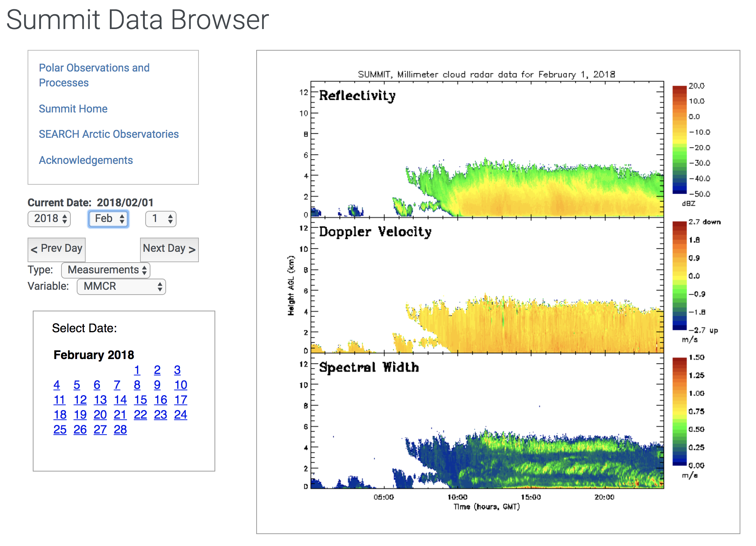Viewport: 756px width, 546px height.
Task: Select February 5 in the calendar
Action: (77, 385)
